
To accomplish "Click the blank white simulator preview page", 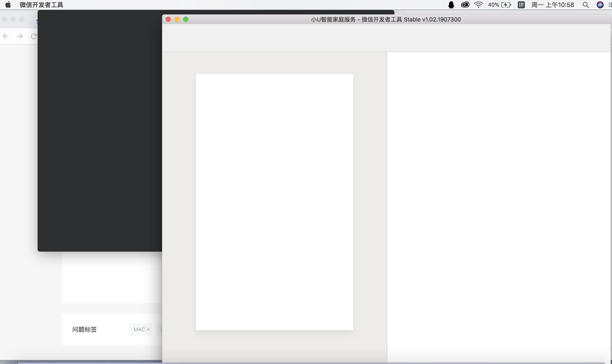I will (x=274, y=202).
